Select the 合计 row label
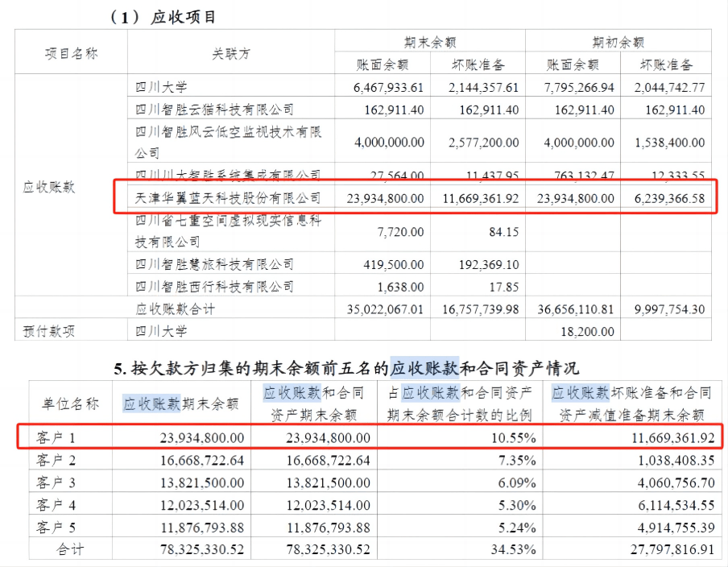 click(x=70, y=549)
